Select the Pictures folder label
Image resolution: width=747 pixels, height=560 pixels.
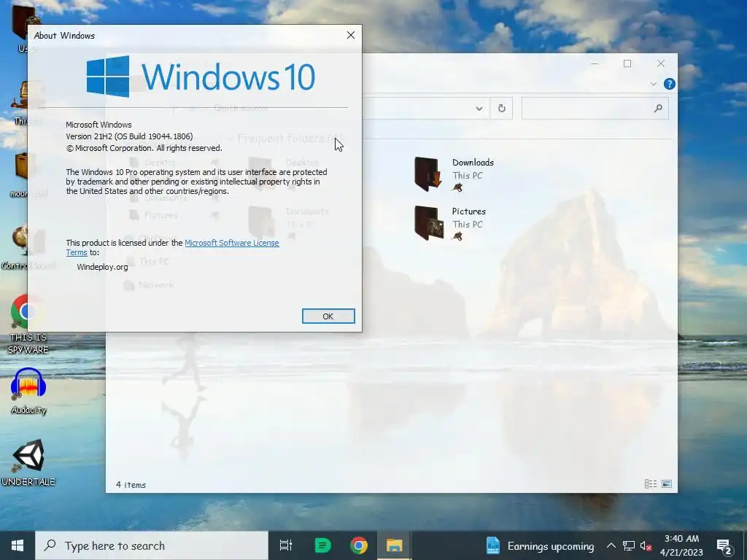coord(469,211)
